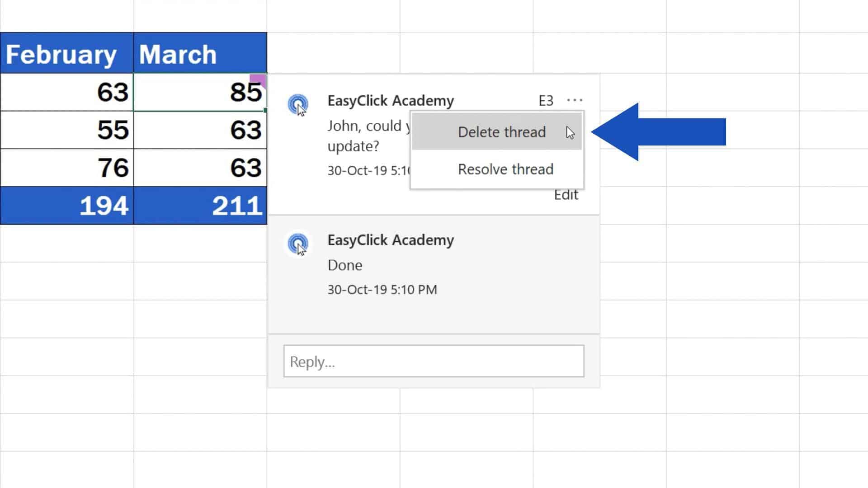Open the More thread actions ellipsis menu
Viewport: 868px width, 488px height.
click(574, 100)
